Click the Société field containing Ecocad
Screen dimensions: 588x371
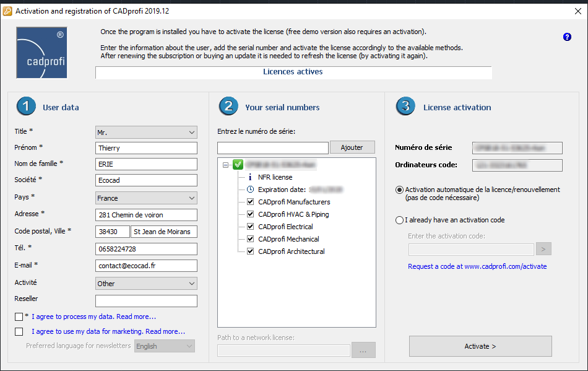(146, 180)
